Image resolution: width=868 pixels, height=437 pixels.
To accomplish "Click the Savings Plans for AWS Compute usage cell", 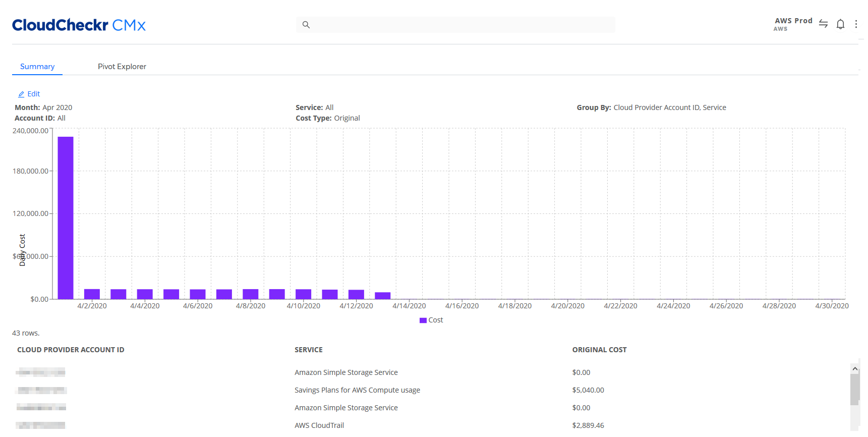I will click(x=357, y=390).
